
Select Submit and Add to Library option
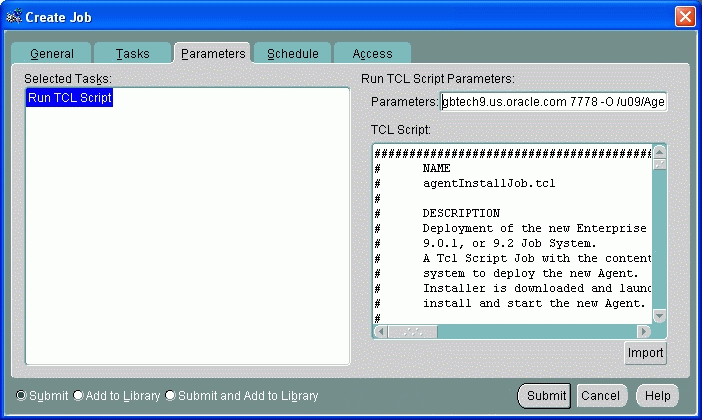(x=170, y=395)
